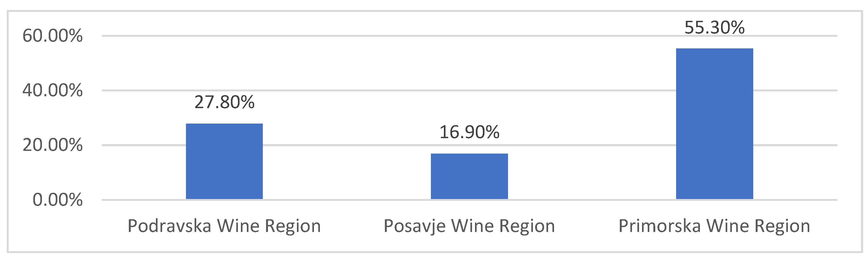Click the Podravska Wine Region axis label
The height and width of the screenshot is (259, 868).
coord(224,226)
